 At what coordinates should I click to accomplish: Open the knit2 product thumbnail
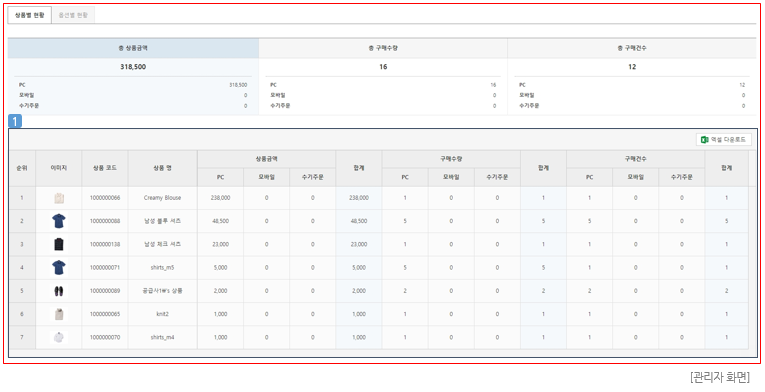(x=59, y=314)
